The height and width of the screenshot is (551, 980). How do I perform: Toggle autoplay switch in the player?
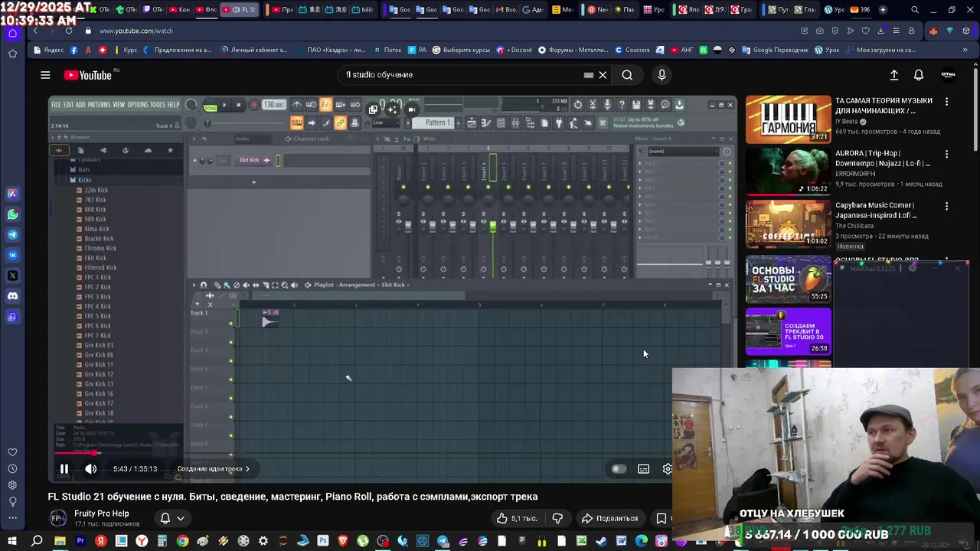pyautogui.click(x=619, y=469)
